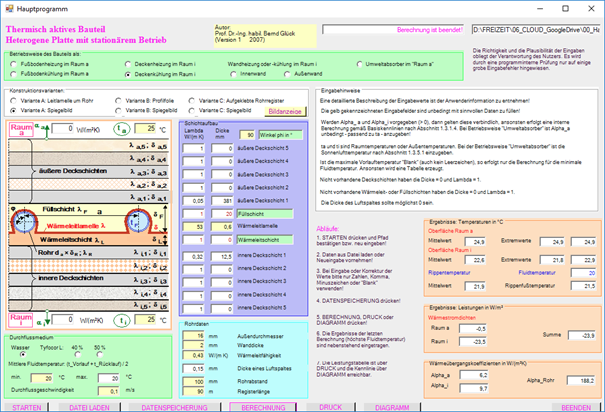Click the max. Fluidtemperatur field
Viewport: 605px width, 412px height.
pos(109,378)
